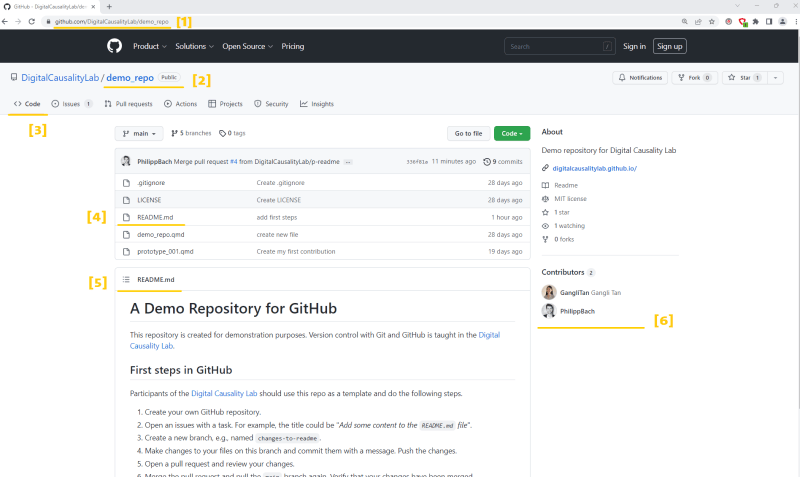Click the GitHub search field
Screen dimensions: 800x477
tap(560, 46)
